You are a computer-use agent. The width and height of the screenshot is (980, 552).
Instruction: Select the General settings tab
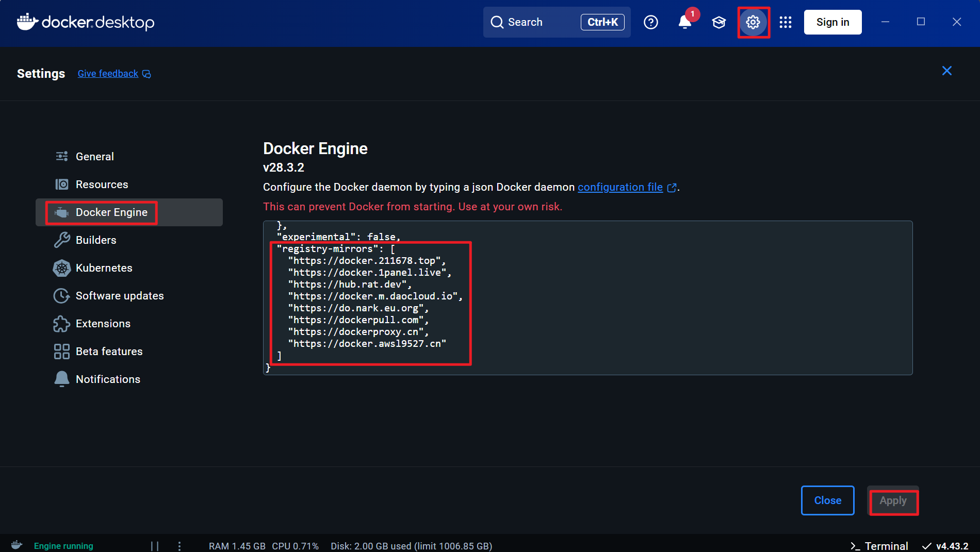click(x=94, y=157)
